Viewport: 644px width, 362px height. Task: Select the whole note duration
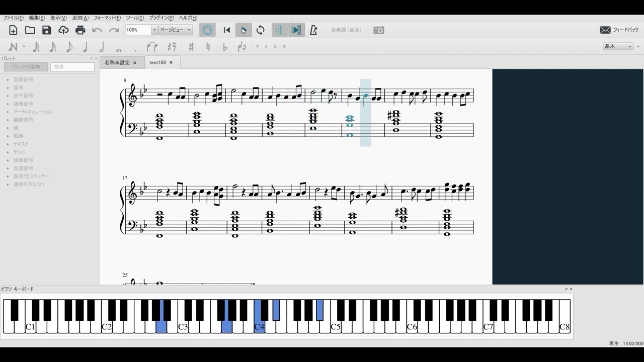point(119,50)
